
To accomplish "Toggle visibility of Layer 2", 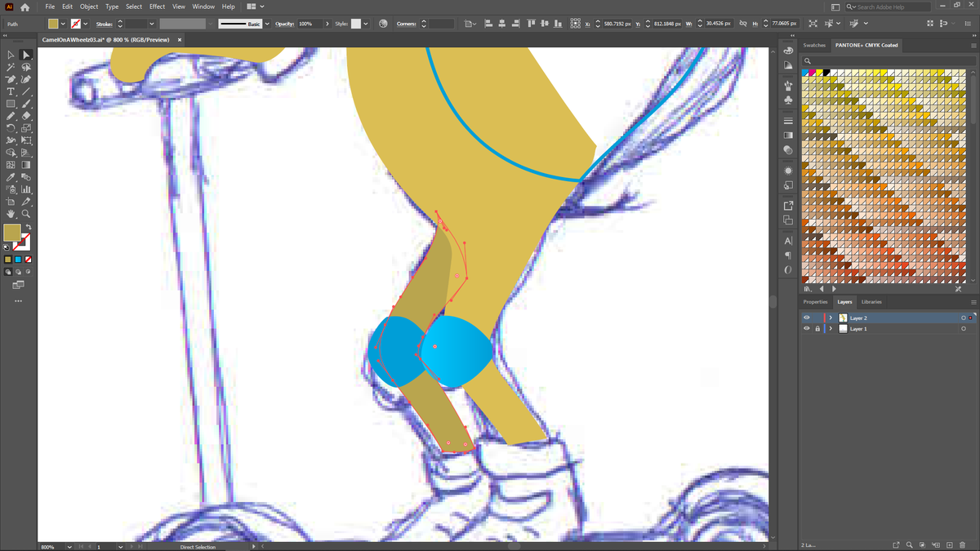I will tap(807, 318).
